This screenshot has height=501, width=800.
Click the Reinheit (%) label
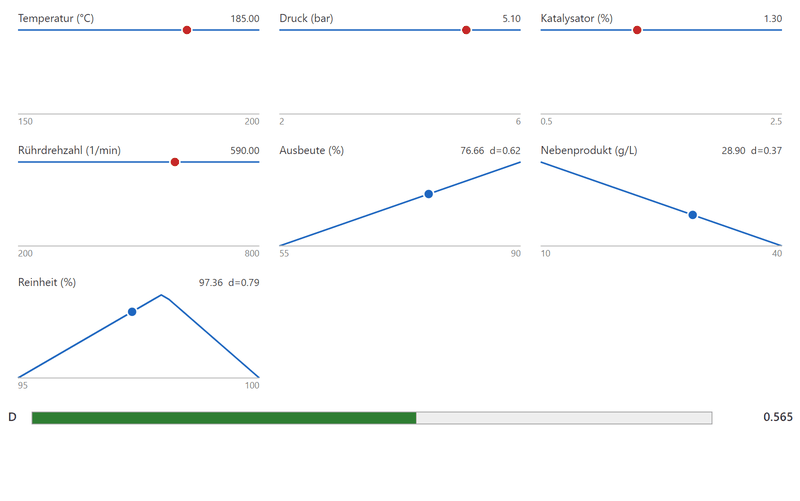[x=47, y=283]
